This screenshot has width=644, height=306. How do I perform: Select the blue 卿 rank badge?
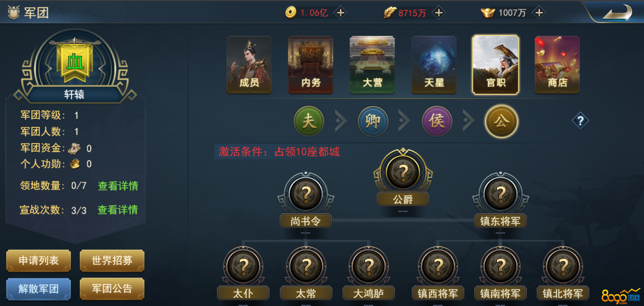[373, 121]
